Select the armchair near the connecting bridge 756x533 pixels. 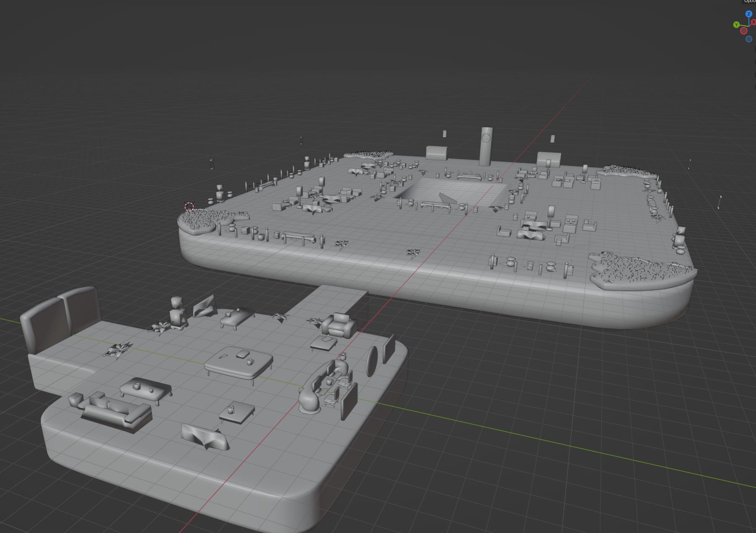340,325
